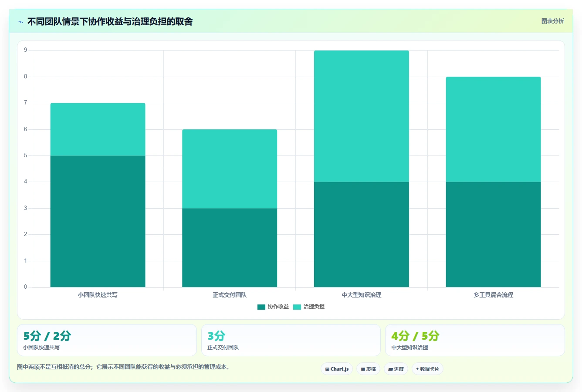Click the y-axis value 0
Image resolution: width=582 pixels, height=392 pixels.
(x=25, y=287)
